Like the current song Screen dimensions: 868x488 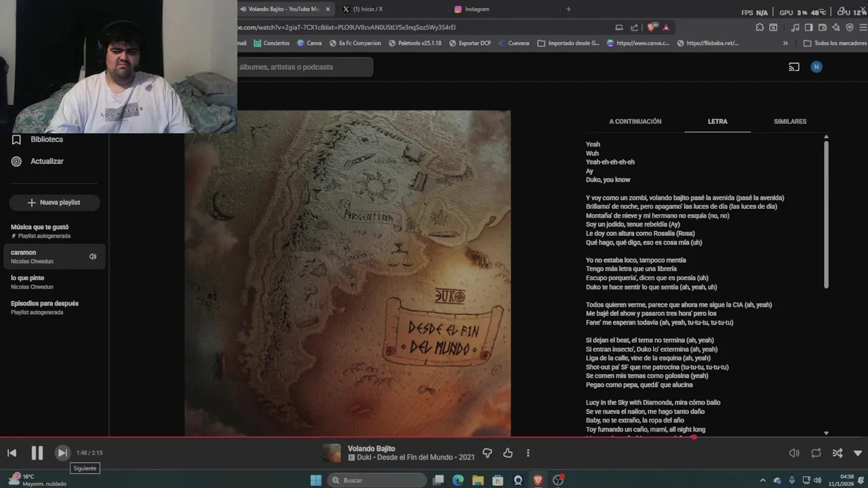click(508, 453)
